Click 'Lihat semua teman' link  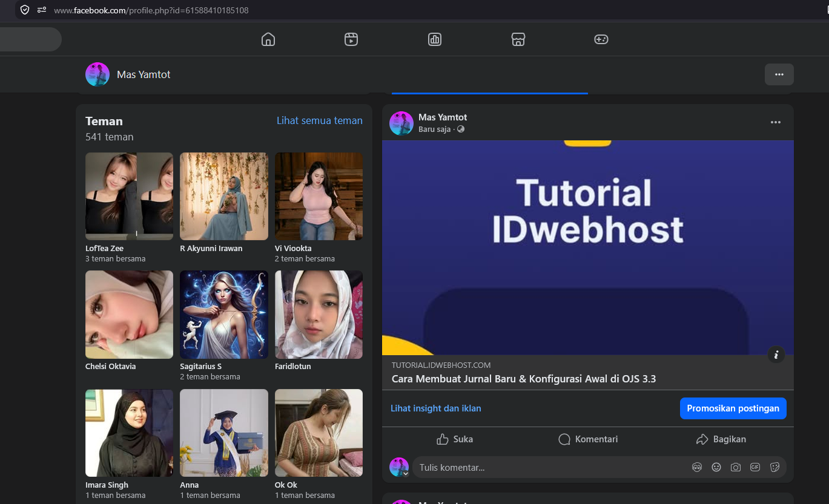click(320, 120)
